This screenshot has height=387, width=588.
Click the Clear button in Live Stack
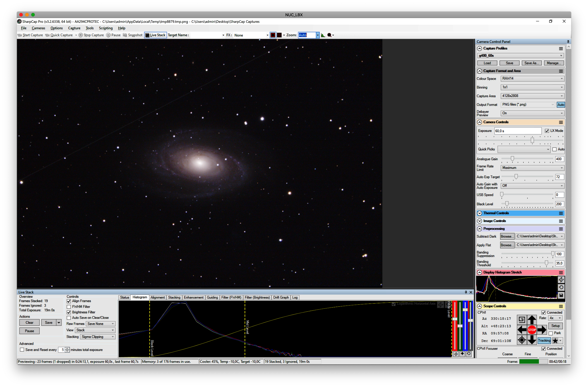(29, 322)
